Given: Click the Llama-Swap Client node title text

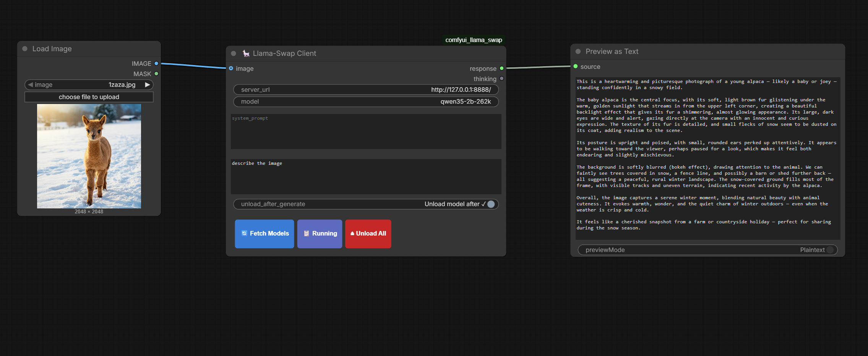Looking at the screenshot, I should tap(284, 54).
